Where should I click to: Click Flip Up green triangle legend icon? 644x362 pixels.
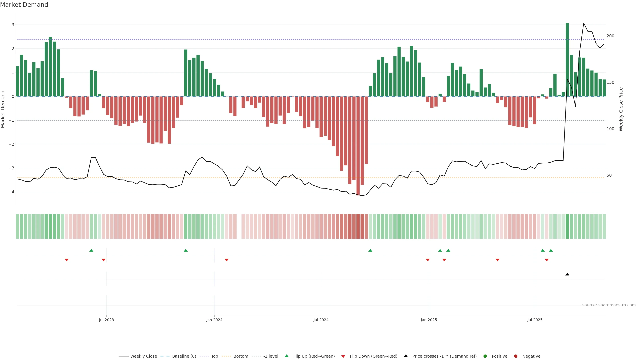point(286,356)
